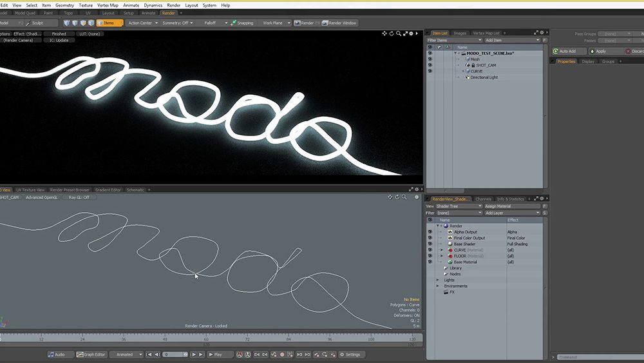Screen dimensions: 644x363
Task: Step to next frame
Action: coord(193,355)
